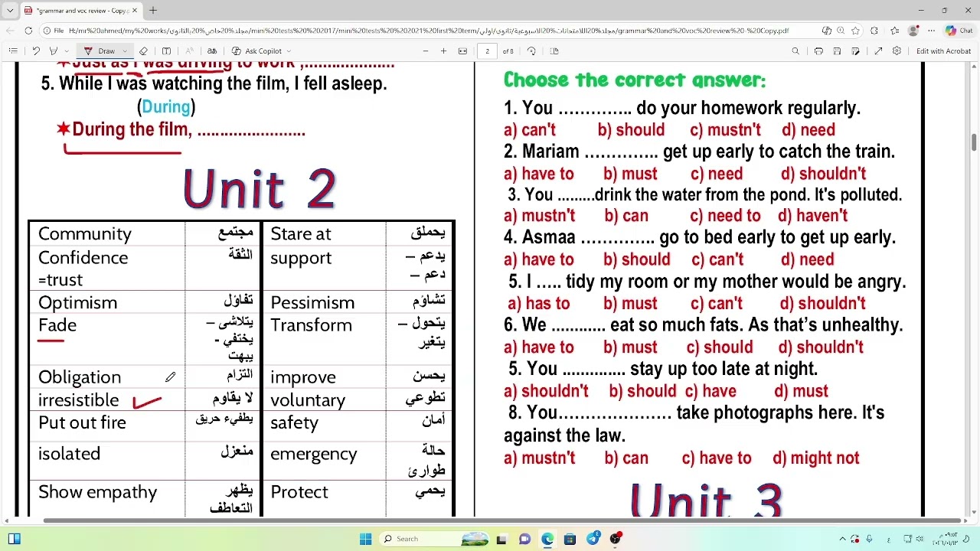Toggle Fit to width view
Image resolution: width=980 pixels, height=551 pixels.
pos(462,51)
